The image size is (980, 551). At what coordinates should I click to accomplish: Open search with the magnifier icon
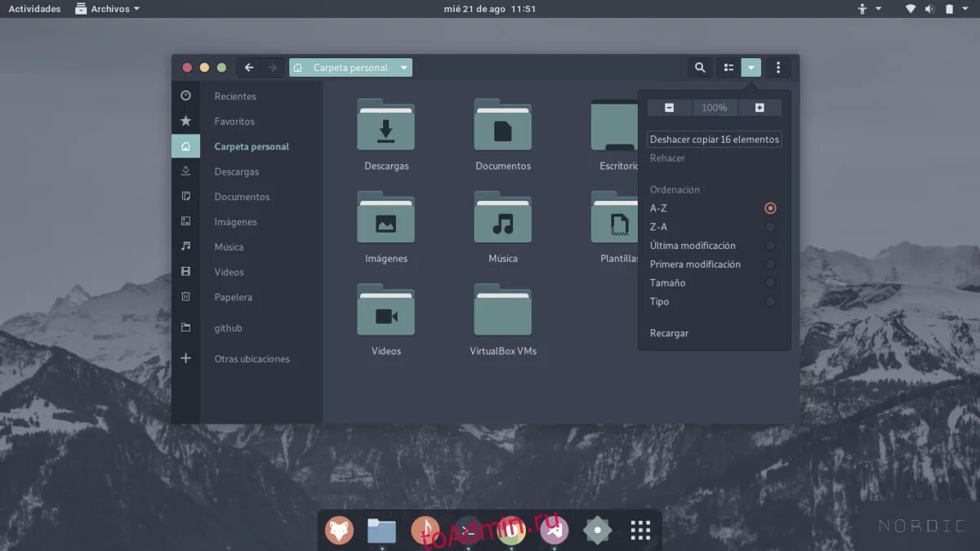700,68
